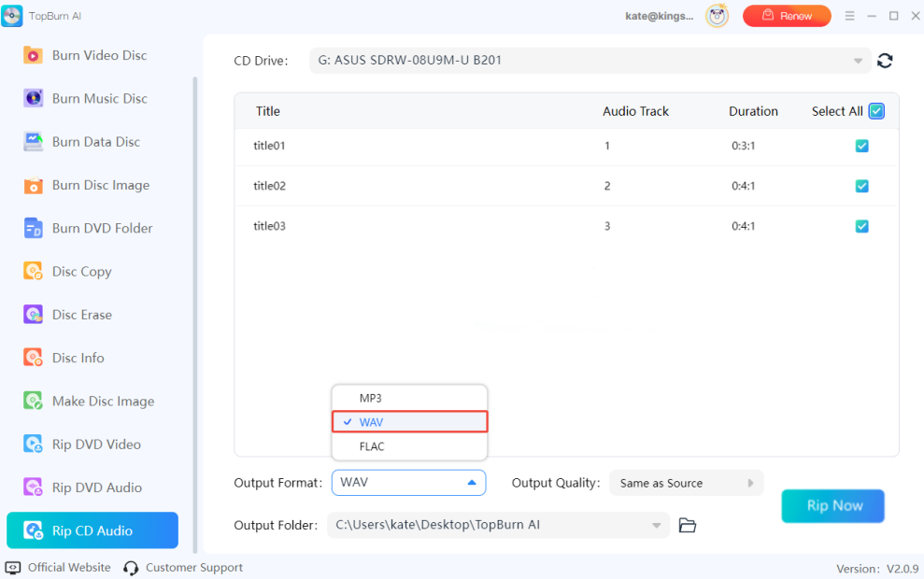Click the Make Disc Image sidebar icon
This screenshot has height=579, width=924.
[x=34, y=402]
